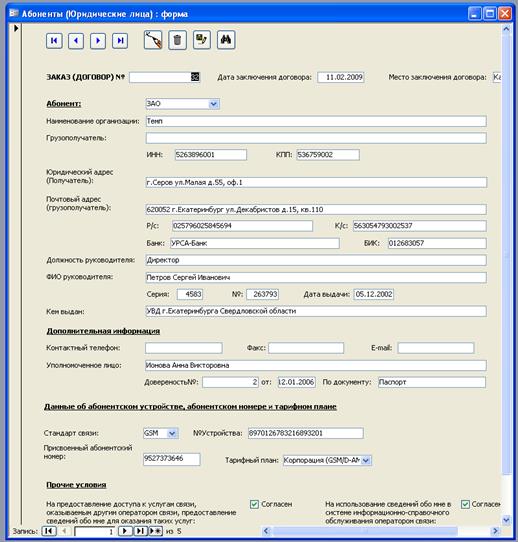Maximize the Абоненты form window

[490, 14]
